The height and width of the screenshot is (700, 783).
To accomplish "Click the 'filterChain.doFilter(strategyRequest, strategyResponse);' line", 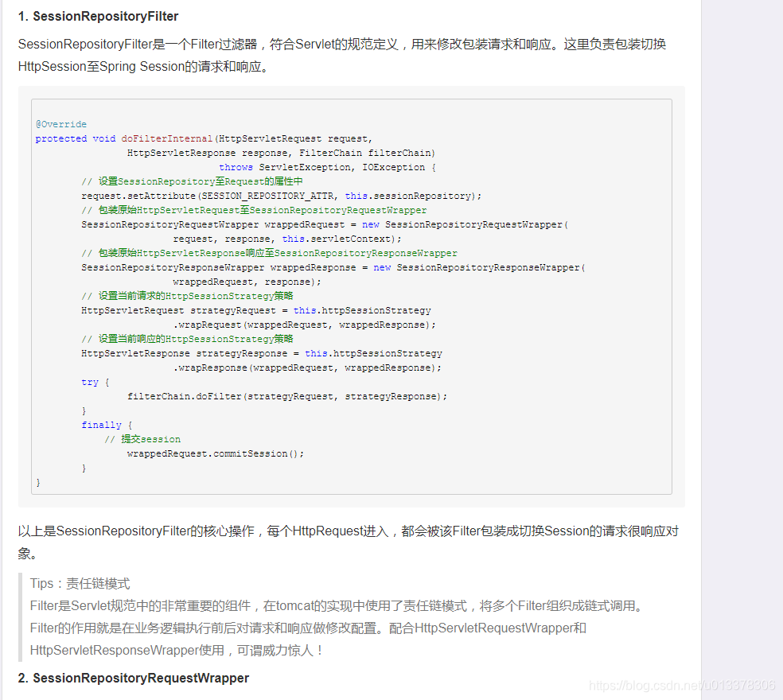I will point(287,396).
